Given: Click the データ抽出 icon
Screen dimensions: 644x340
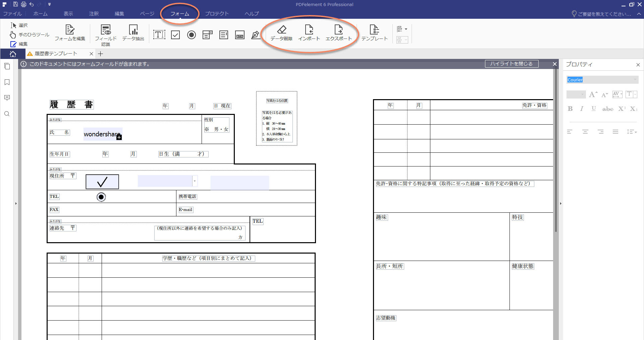Looking at the screenshot, I should (x=133, y=33).
